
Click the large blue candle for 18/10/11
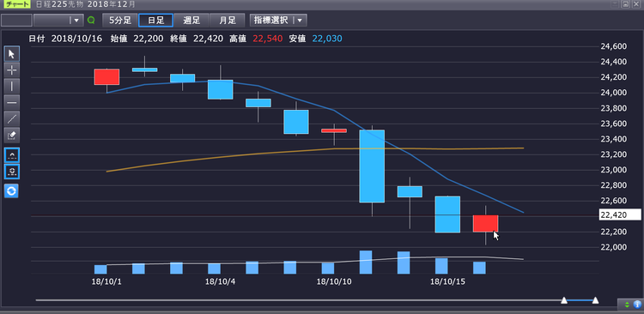(x=372, y=166)
